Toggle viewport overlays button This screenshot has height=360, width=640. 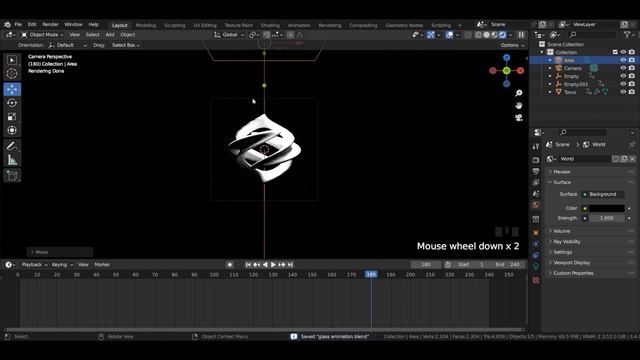click(449, 35)
